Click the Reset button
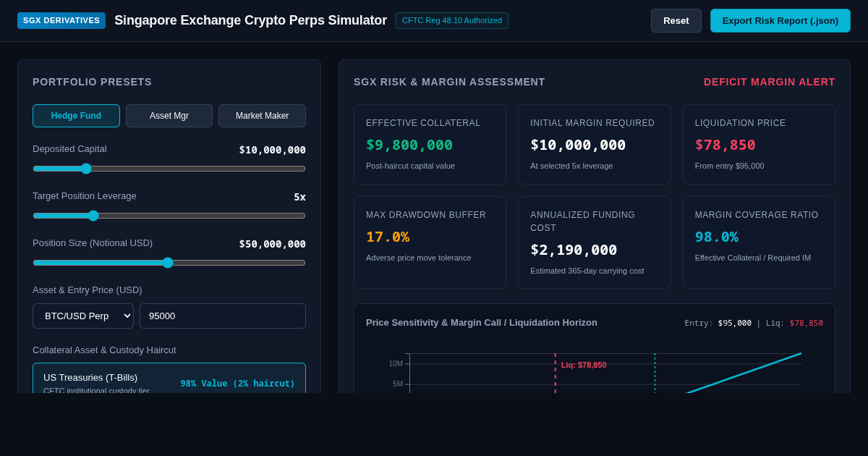 click(676, 20)
